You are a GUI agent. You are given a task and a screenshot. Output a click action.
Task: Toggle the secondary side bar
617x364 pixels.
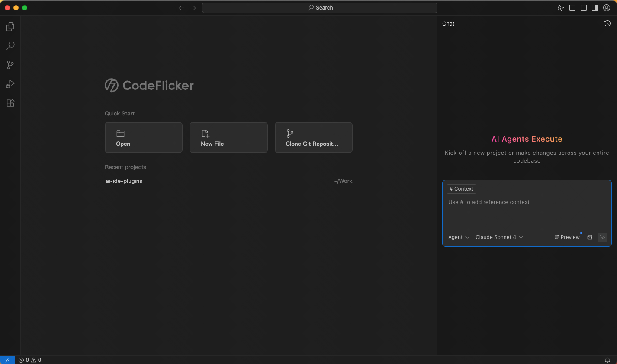click(595, 8)
